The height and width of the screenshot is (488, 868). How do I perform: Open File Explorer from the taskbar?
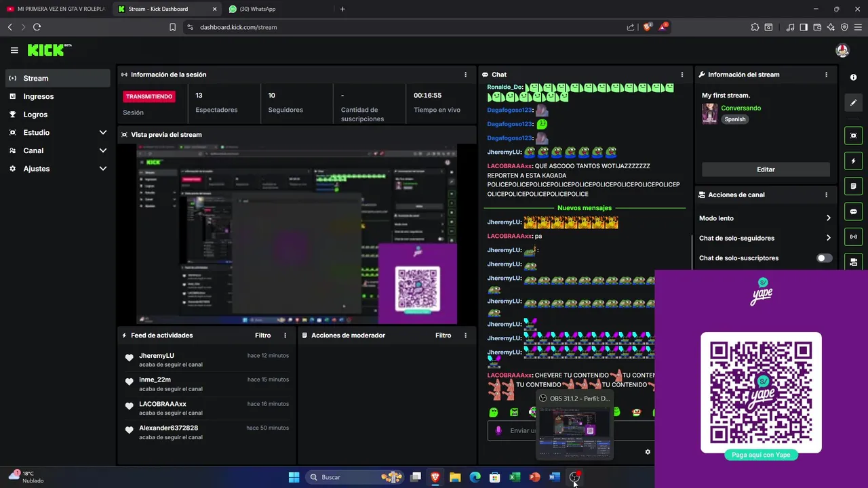455,477
